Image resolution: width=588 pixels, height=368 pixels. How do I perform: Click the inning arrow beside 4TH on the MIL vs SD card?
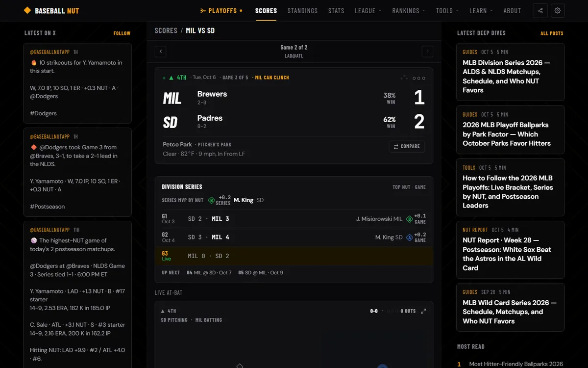pyautogui.click(x=171, y=78)
